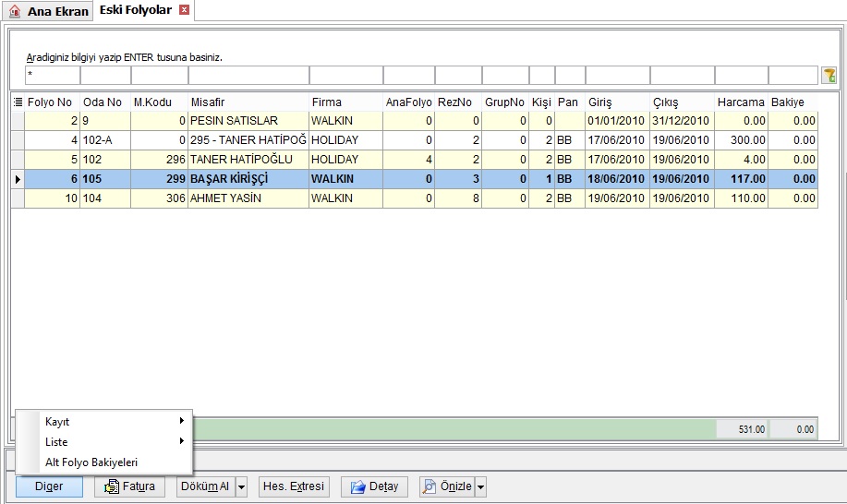Click the first filter field containing asterisk
Image resolution: width=847 pixels, height=504 pixels.
(x=53, y=76)
